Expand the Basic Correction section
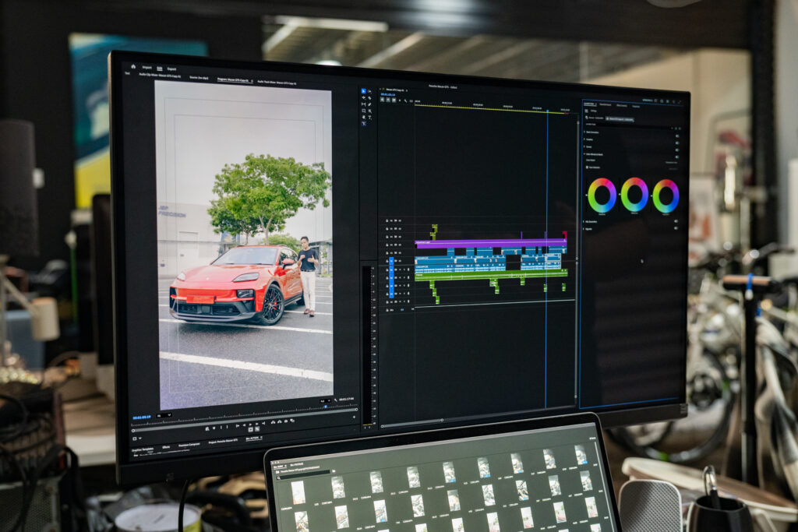Viewport: 798px width, 532px height. pyautogui.click(x=584, y=132)
